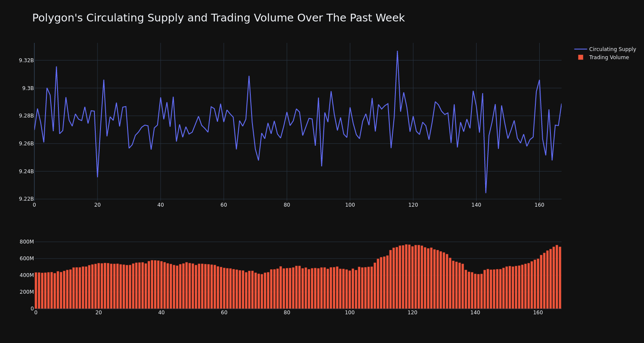
Task: Click the 120 tick on supply chart x-axis
Action: (x=413, y=205)
